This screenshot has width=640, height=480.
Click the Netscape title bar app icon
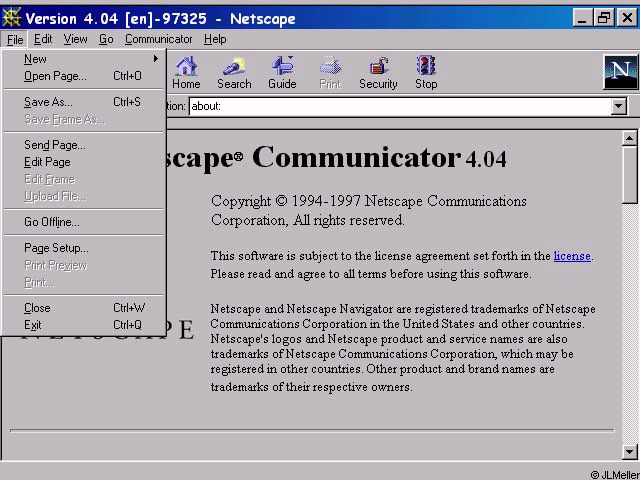tap(11, 18)
